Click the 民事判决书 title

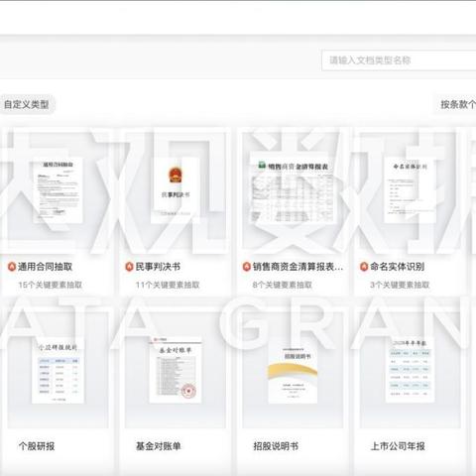(x=158, y=267)
